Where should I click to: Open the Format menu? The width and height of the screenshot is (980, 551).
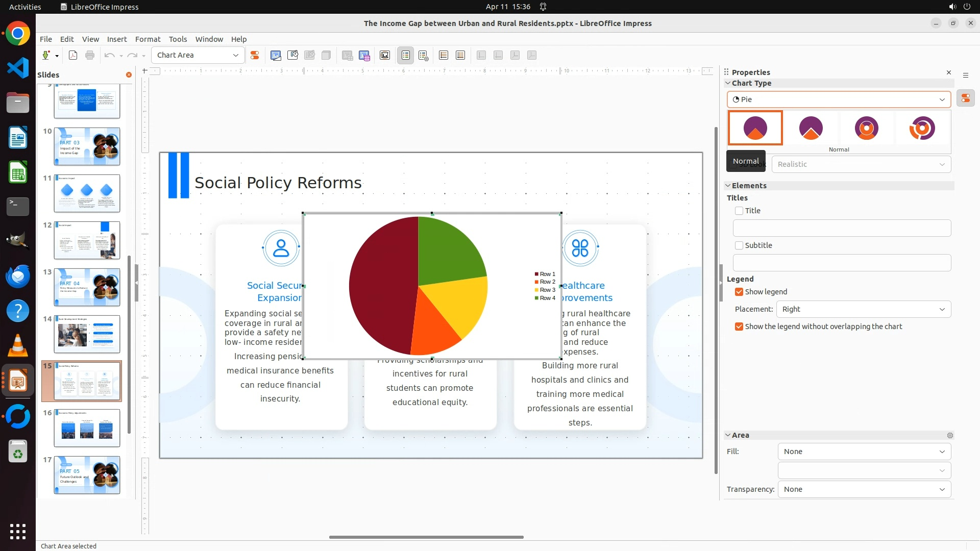coord(148,39)
